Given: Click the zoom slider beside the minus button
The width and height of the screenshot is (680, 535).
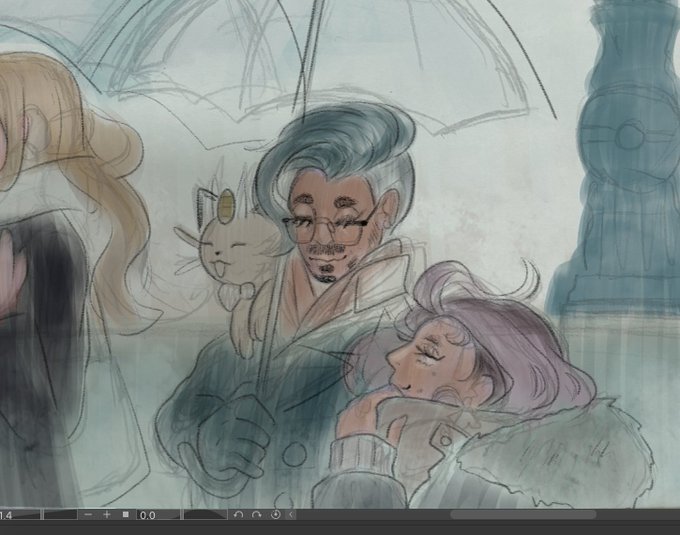Looking at the screenshot, I should click(60, 515).
